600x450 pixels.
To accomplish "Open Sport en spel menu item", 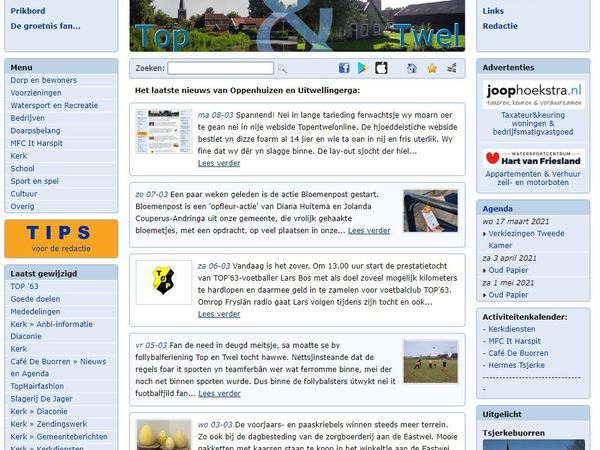I will (34, 181).
